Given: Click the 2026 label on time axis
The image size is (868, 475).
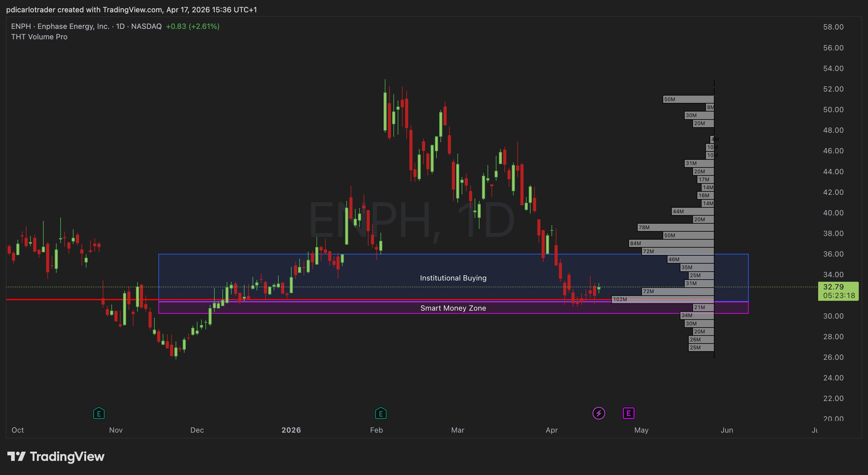Looking at the screenshot, I should coord(291,430).
